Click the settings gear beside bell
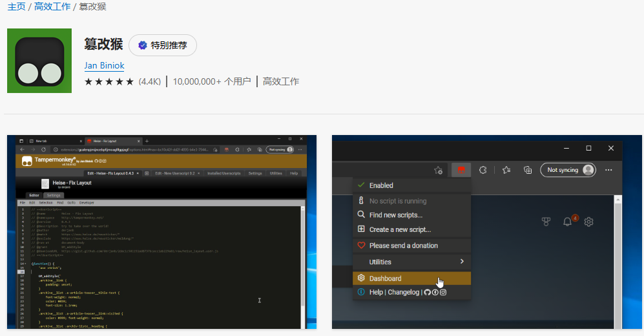Image resolution: width=644 pixels, height=336 pixels. [589, 222]
